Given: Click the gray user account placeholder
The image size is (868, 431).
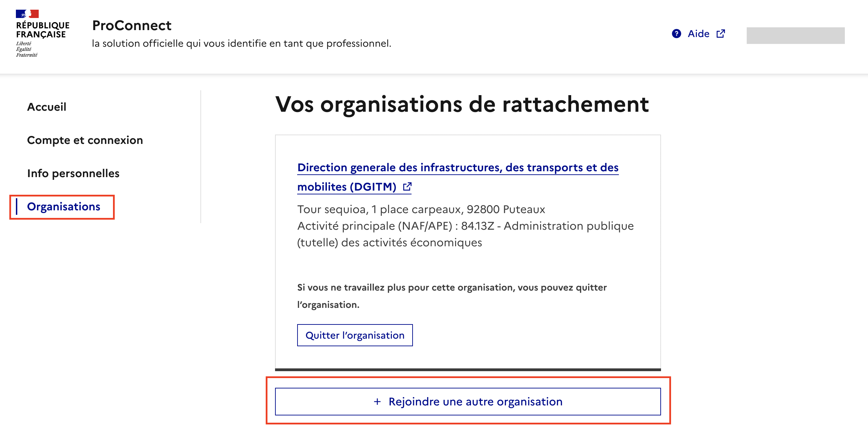Looking at the screenshot, I should [x=795, y=36].
